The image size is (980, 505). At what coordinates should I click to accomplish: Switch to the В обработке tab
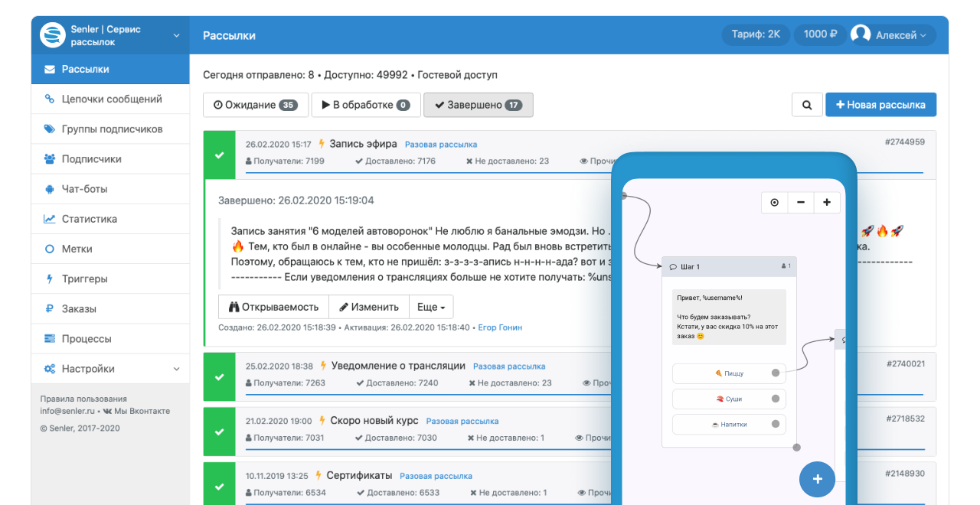pos(366,105)
